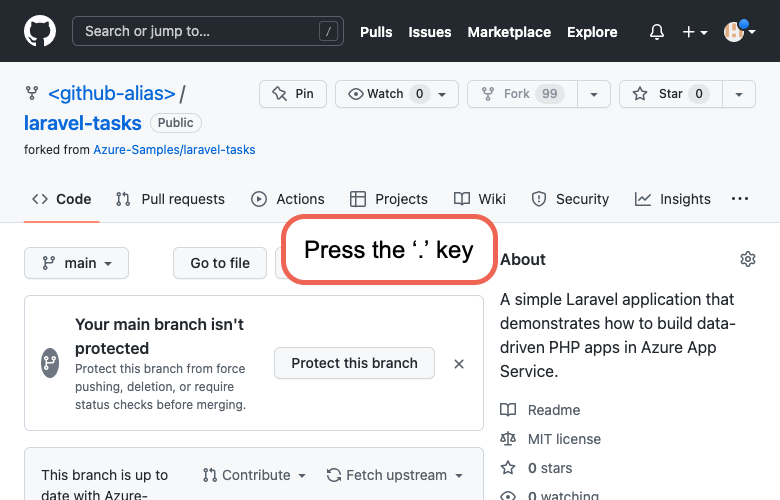Open the Azure-Samples/laravel-tasks link
The image size is (780, 500).
[174, 149]
